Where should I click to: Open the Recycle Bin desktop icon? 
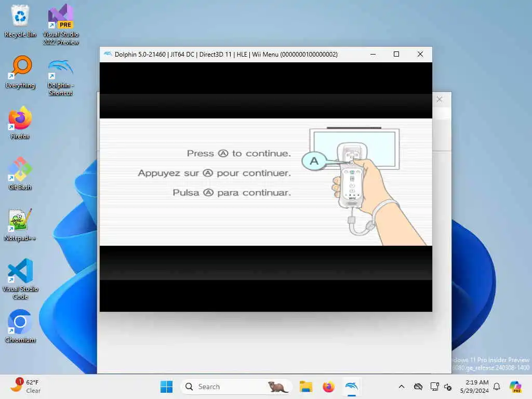coord(20,21)
